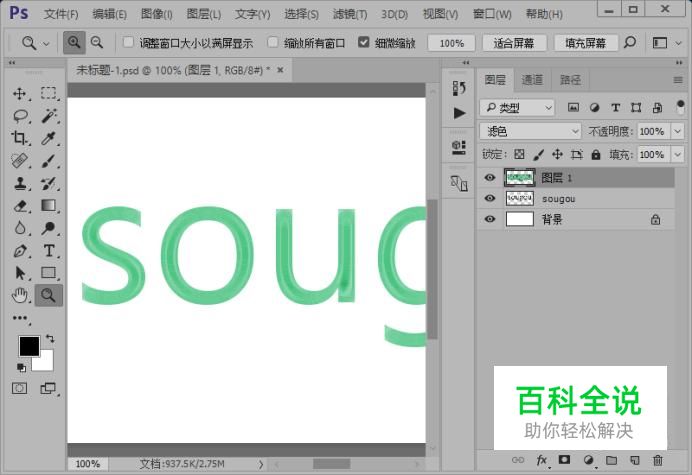The image size is (692, 475).
Task: Toggle the layer filter switch
Action: [x=680, y=107]
